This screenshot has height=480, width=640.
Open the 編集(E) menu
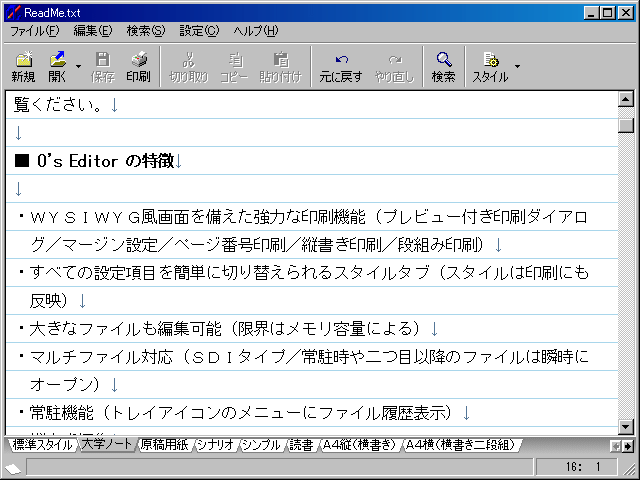93,31
